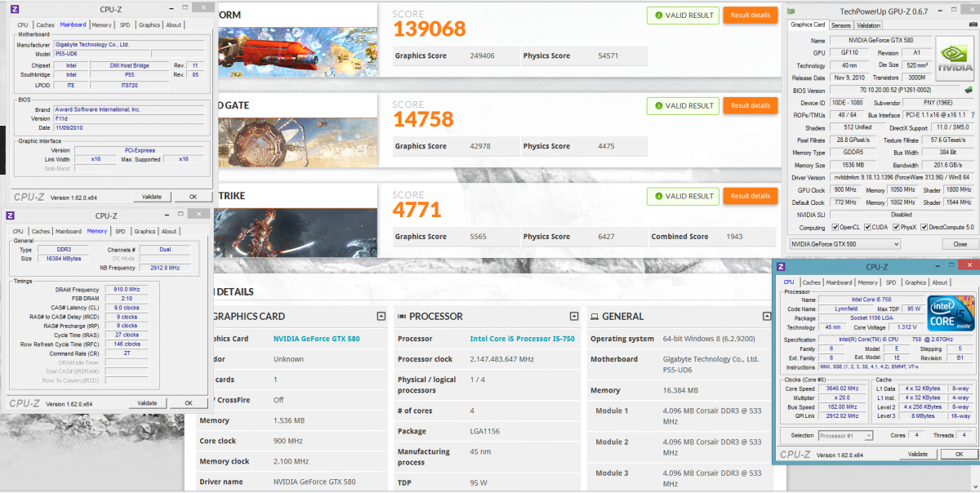Click Validate in Memory CPU-Z window

[147, 403]
